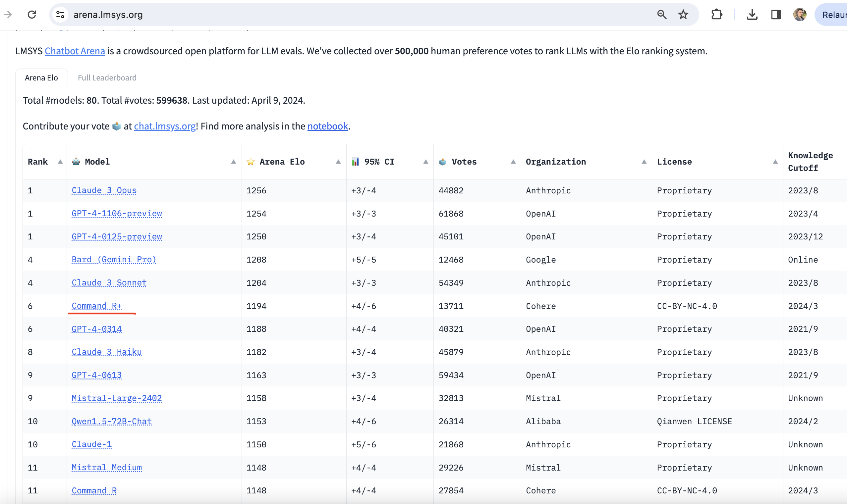Open site information icon in address bar
The width and height of the screenshot is (847, 504).
(60, 15)
